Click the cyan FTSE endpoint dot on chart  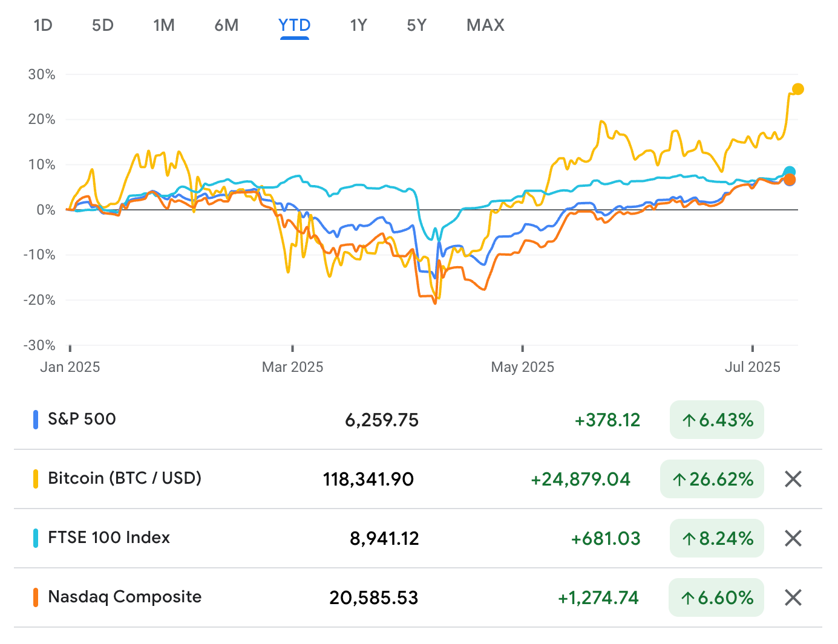click(790, 172)
